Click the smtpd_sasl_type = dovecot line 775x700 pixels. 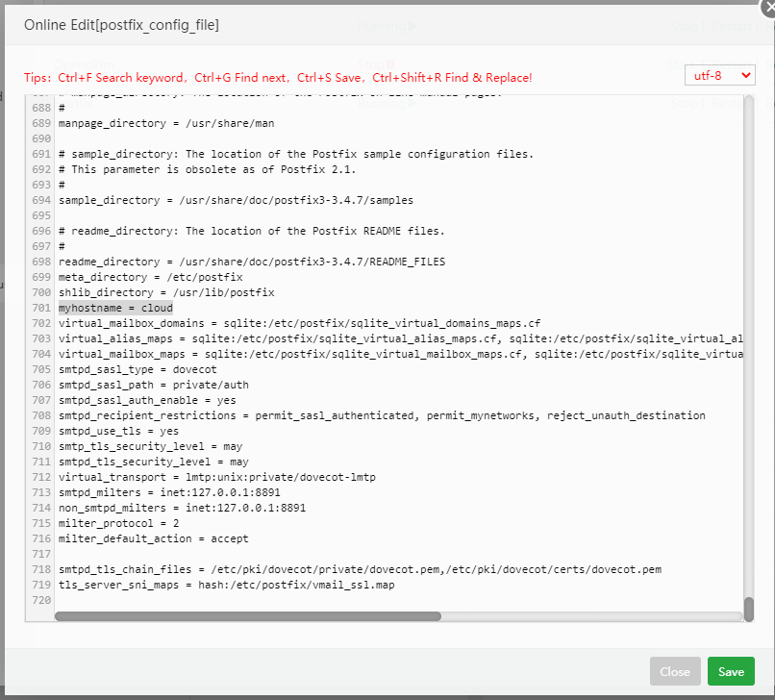(137, 369)
